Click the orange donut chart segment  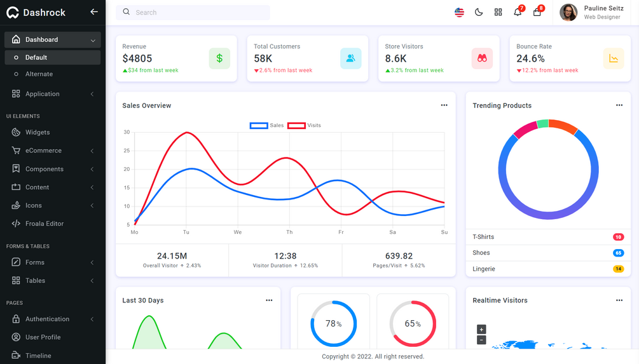click(x=565, y=125)
